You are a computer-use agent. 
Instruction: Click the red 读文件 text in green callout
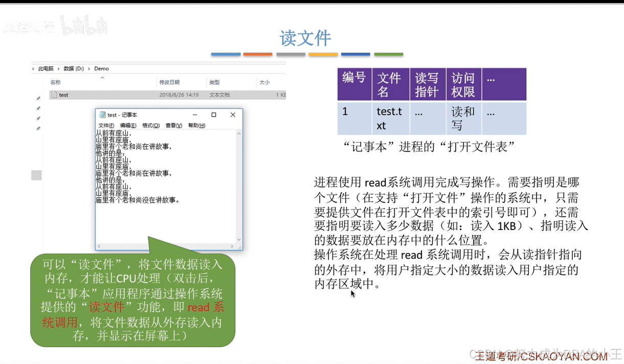107,307
